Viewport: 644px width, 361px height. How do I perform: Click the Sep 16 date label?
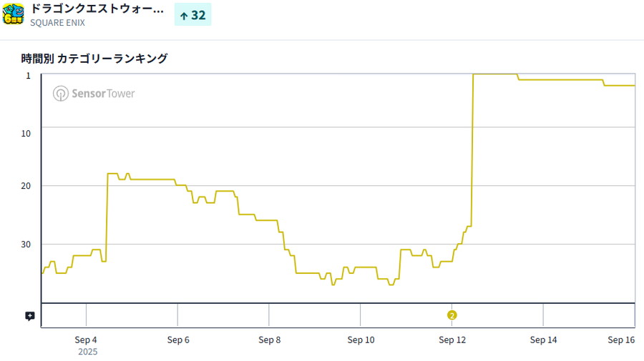coord(621,340)
